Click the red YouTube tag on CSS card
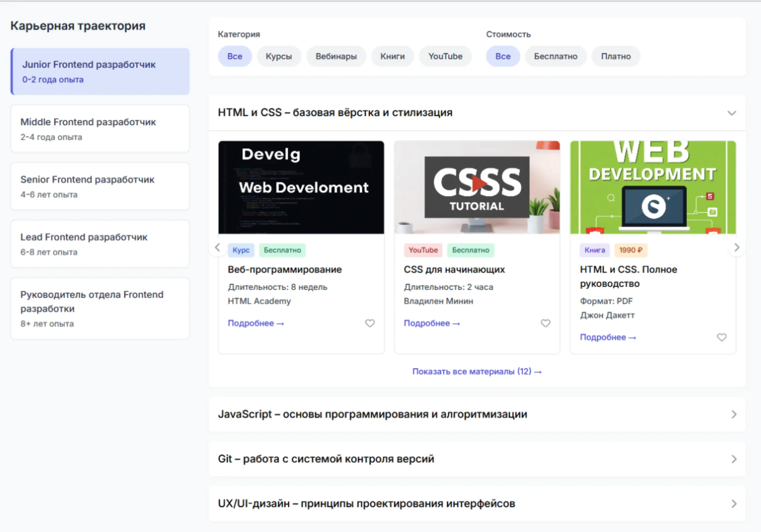 point(423,250)
